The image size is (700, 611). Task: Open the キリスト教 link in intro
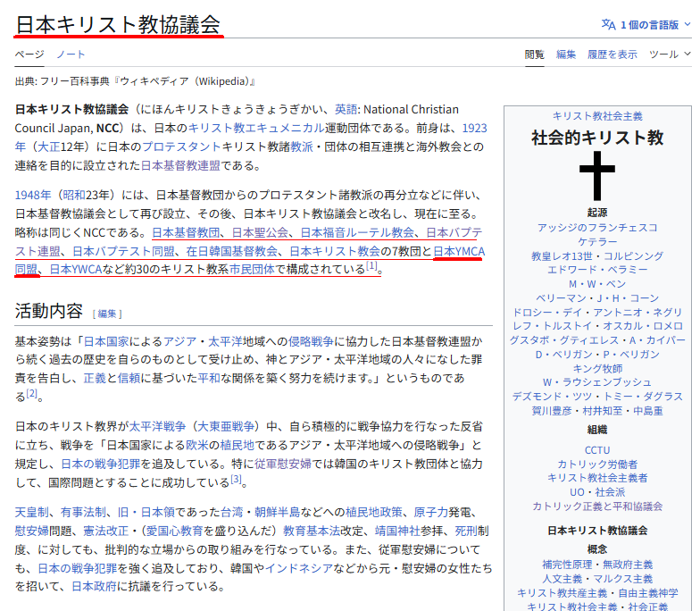point(216,129)
